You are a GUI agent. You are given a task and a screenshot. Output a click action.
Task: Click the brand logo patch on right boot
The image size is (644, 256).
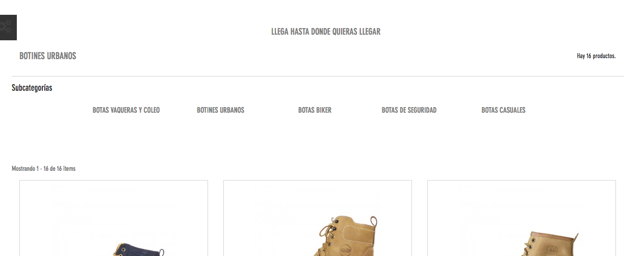point(552,250)
